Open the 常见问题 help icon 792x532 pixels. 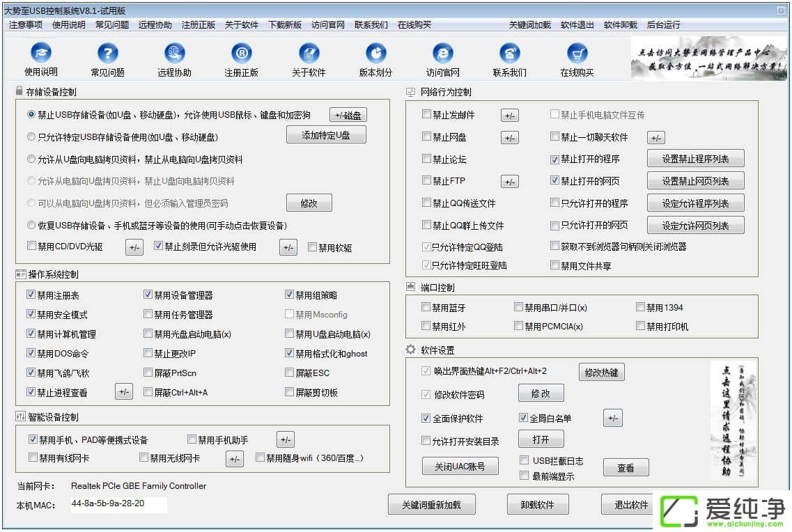pos(107,53)
